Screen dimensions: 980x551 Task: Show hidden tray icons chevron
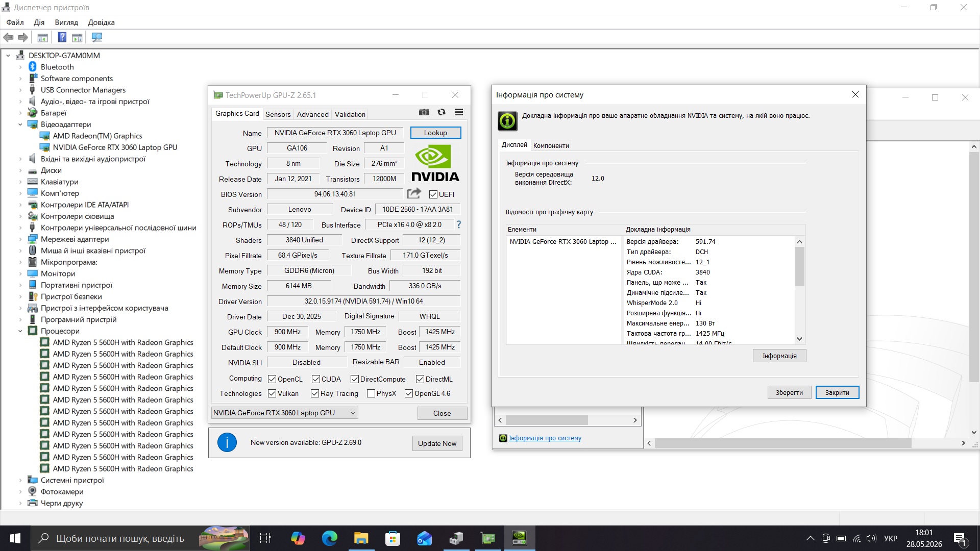810,538
